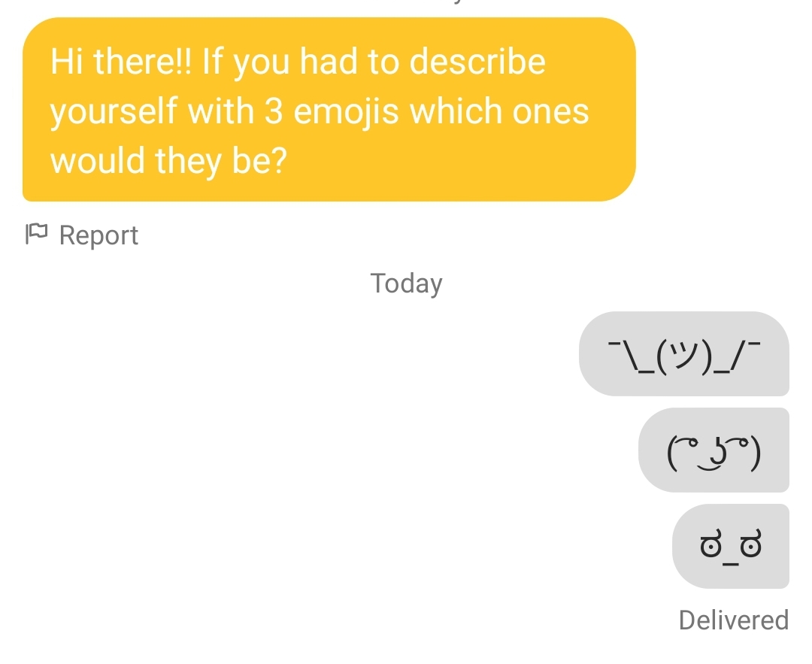Screen dimensions: 812x664
Task: Tap the disapproval face ಠ_ಠ message bubble
Action: [x=731, y=546]
